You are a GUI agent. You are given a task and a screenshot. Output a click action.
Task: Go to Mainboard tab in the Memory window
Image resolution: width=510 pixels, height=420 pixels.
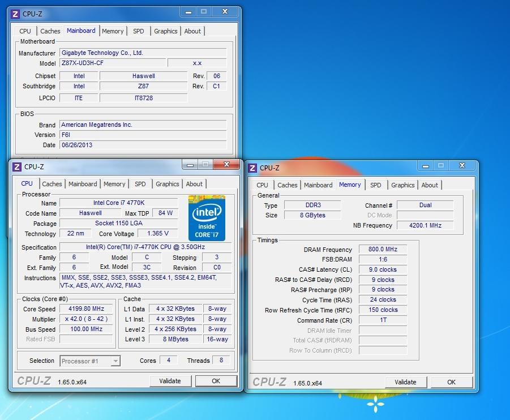click(x=318, y=185)
